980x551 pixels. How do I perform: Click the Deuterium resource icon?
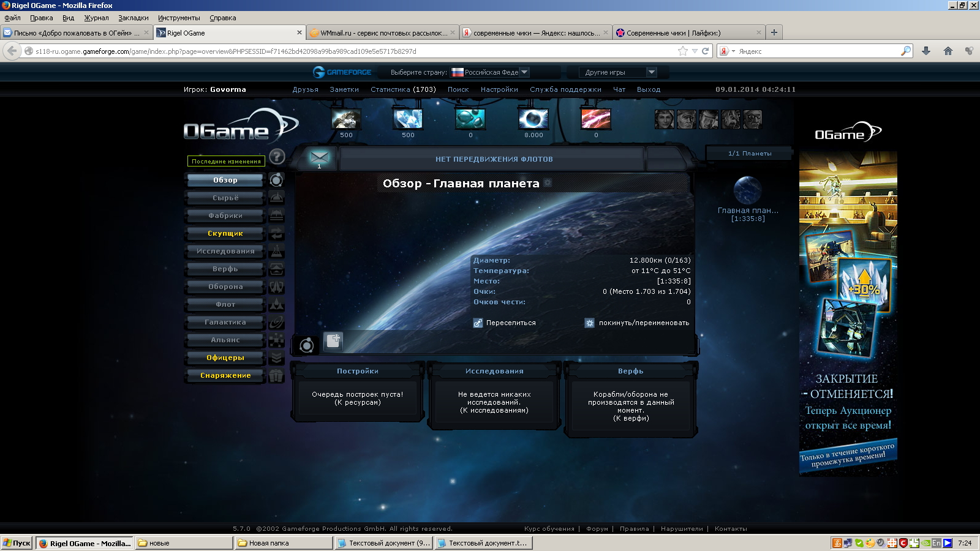click(x=470, y=119)
